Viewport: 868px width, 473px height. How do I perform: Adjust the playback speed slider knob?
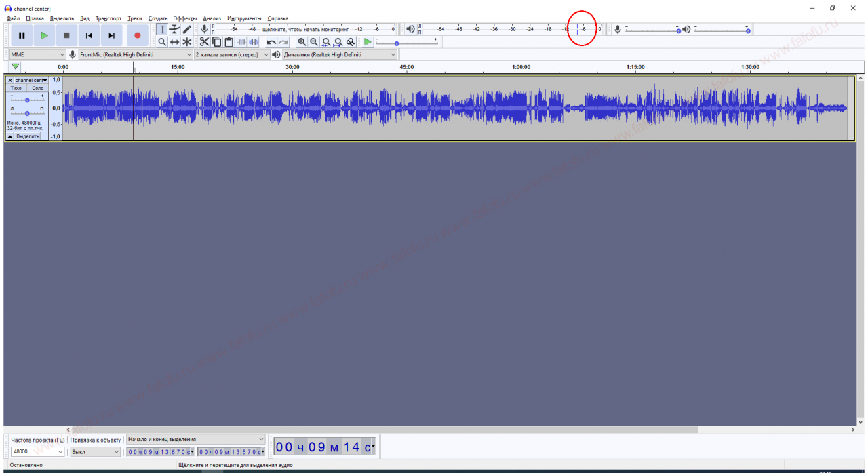[x=397, y=43]
